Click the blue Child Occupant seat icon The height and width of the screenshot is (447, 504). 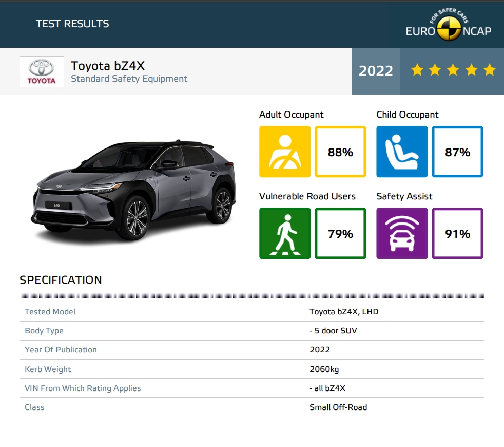point(402,152)
